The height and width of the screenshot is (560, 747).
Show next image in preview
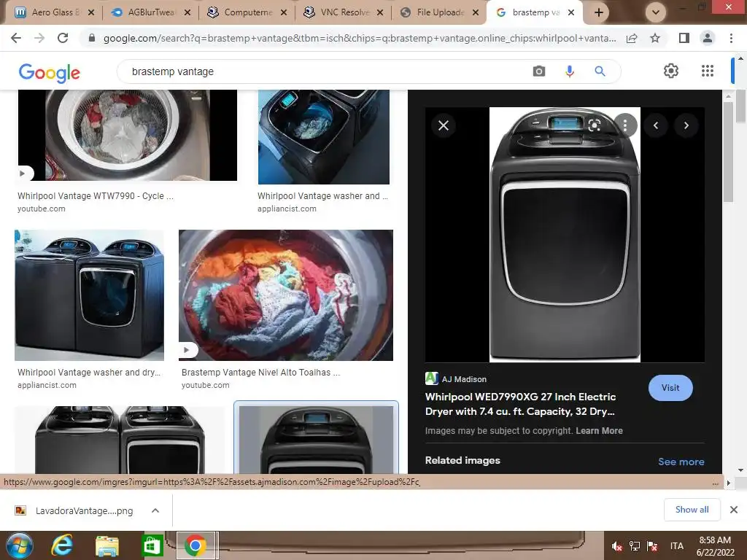click(686, 125)
